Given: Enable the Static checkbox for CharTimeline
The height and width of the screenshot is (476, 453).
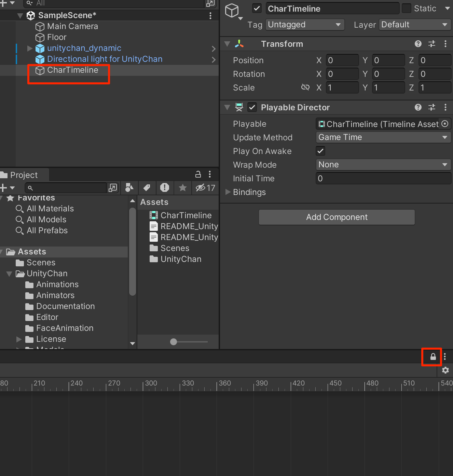Looking at the screenshot, I should (x=406, y=8).
